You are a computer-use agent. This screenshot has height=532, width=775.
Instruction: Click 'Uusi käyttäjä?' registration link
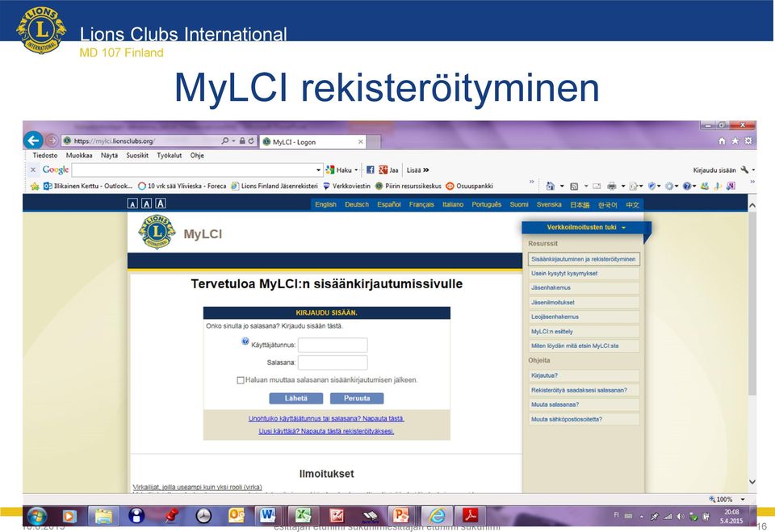[326, 431]
